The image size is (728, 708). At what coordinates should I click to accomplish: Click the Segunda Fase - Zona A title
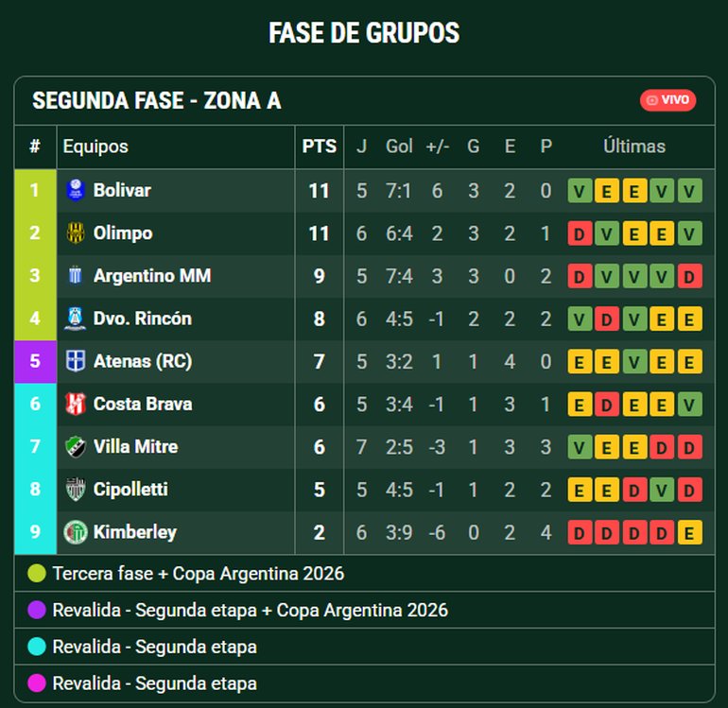(x=157, y=101)
